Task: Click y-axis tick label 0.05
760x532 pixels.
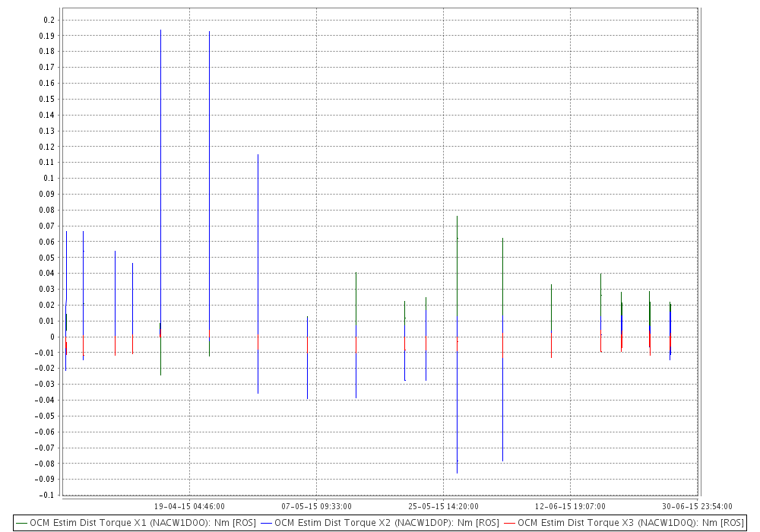Action: tap(47, 258)
